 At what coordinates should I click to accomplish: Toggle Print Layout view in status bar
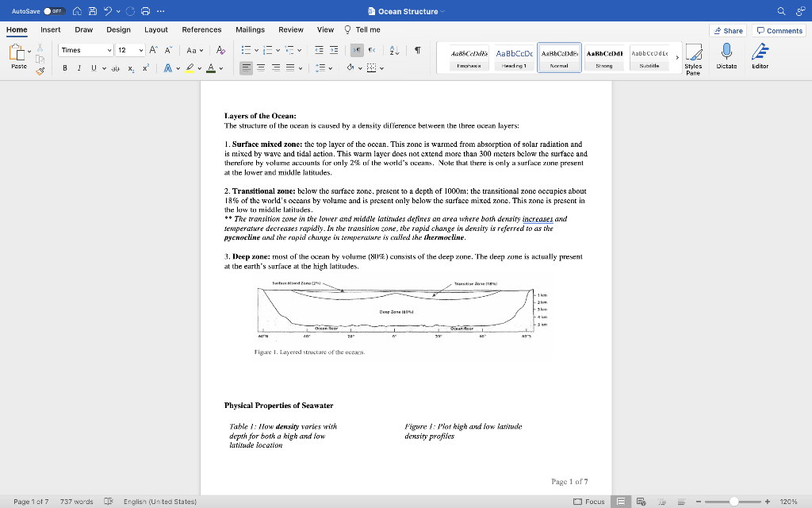620,502
